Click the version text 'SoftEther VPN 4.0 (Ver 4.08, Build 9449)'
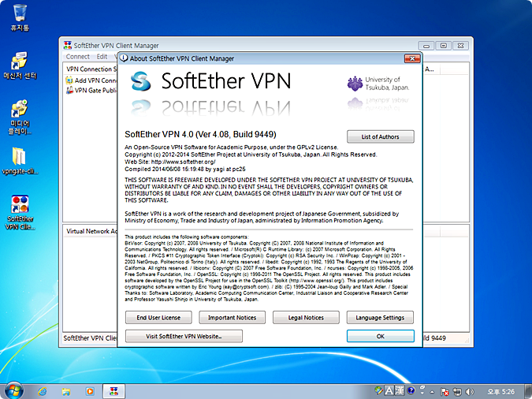 200,134
